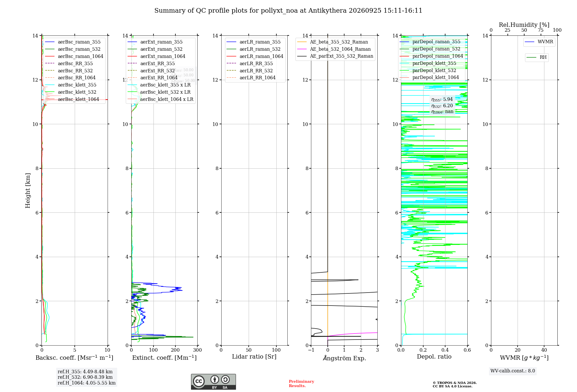The image size is (577, 392).
Task: Click ref.H_532: 6.90-8.39 km text
Action: tap(85, 377)
